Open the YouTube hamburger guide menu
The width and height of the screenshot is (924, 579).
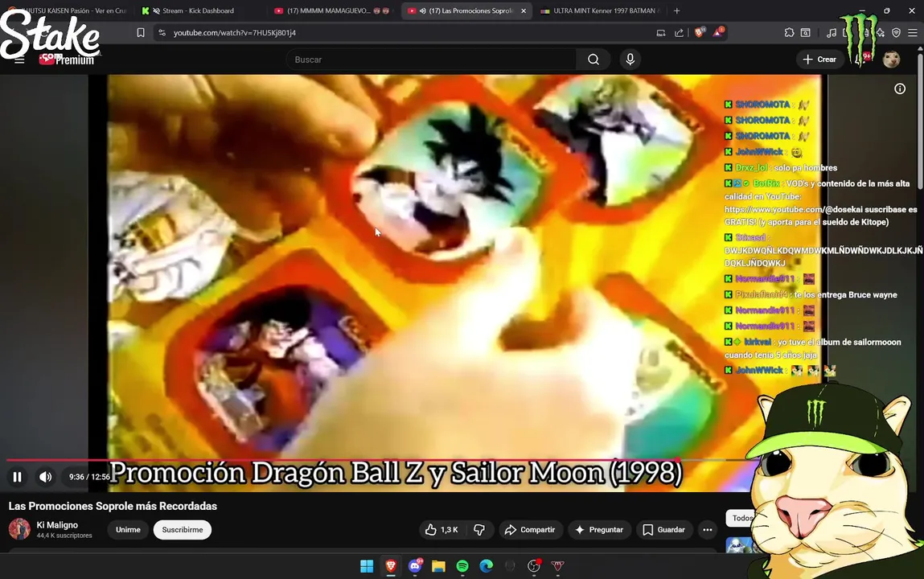pyautogui.click(x=19, y=60)
